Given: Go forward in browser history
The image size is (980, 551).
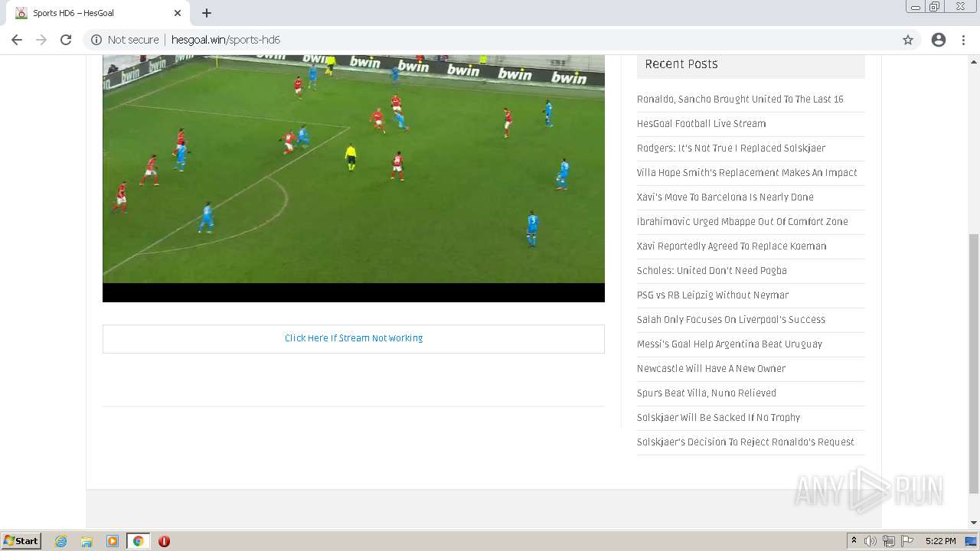Looking at the screenshot, I should pyautogui.click(x=41, y=40).
